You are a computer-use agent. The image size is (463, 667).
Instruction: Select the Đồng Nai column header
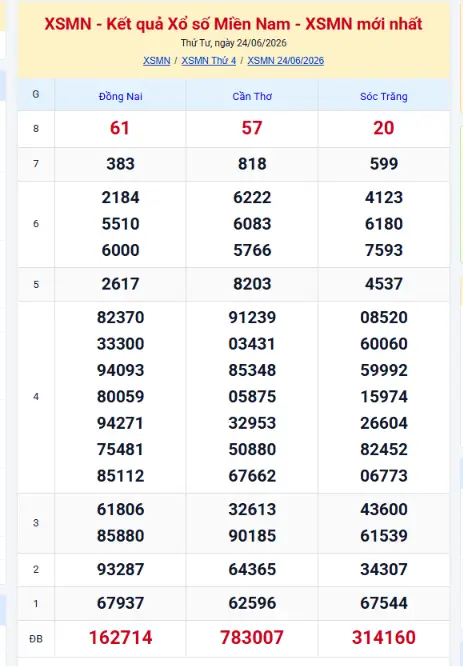point(120,97)
